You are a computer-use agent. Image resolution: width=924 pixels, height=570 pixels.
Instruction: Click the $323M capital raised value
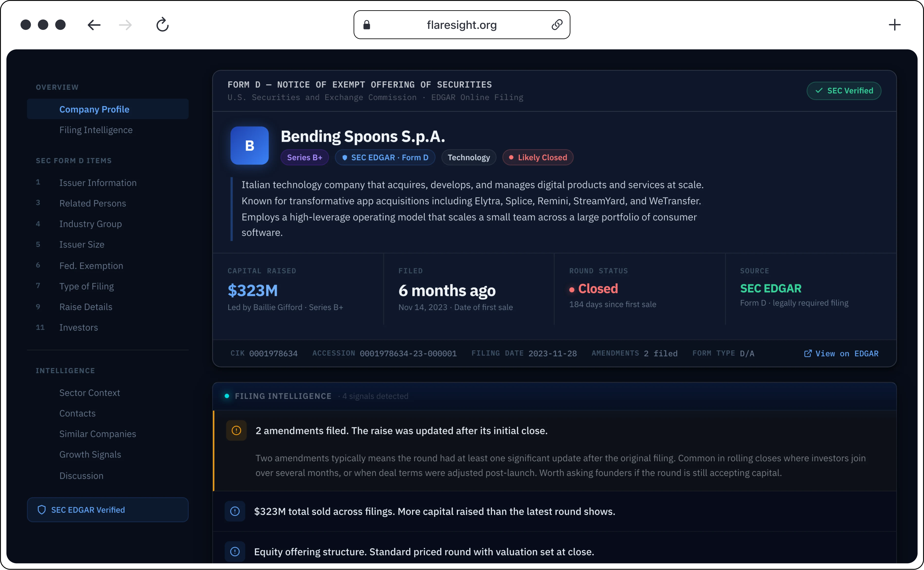pos(252,290)
